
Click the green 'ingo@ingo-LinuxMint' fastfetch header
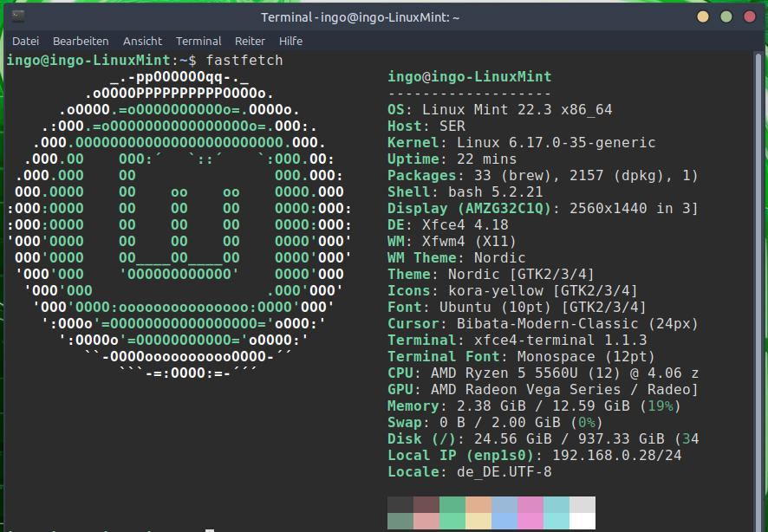pos(469,77)
